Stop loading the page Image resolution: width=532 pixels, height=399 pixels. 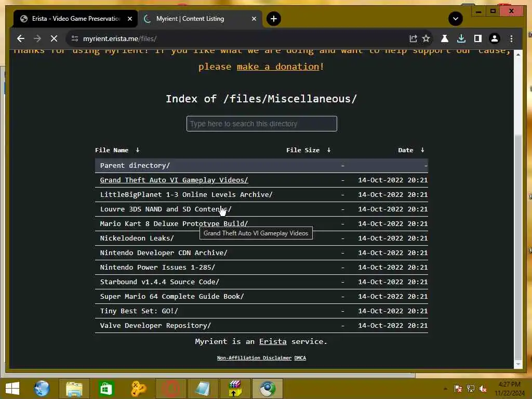click(54, 38)
